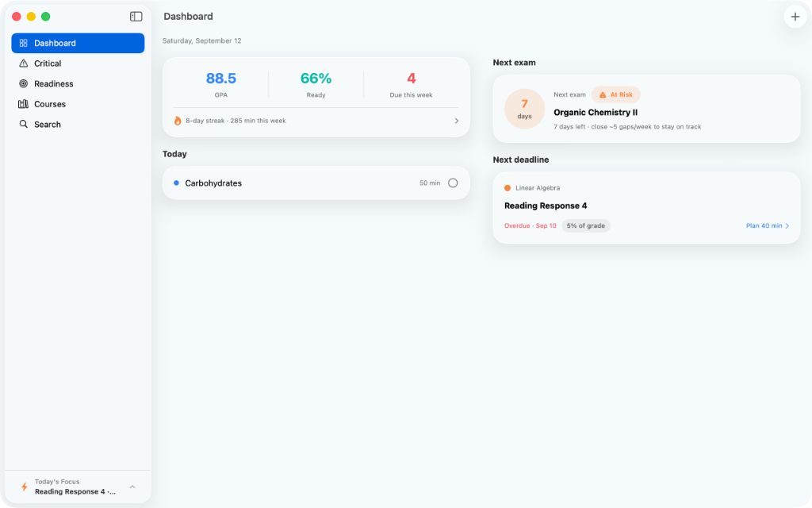The image size is (812, 508).
Task: Click the Dashboard grid icon
Action: 23,43
